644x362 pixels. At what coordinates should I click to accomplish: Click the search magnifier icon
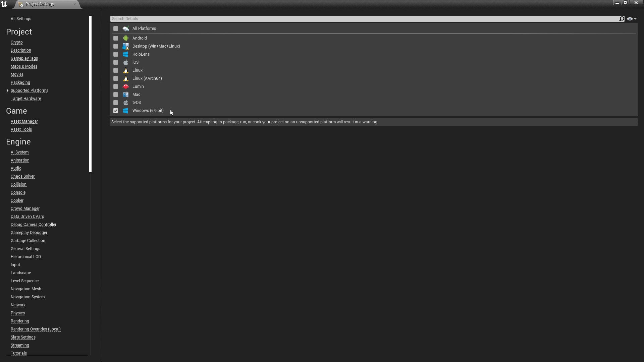point(622,19)
